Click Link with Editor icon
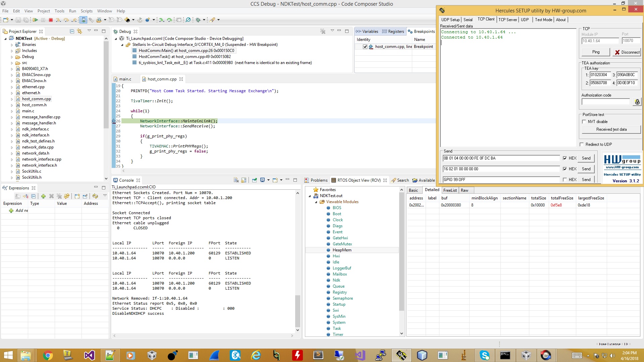This screenshot has height=362, width=644. (79, 31)
